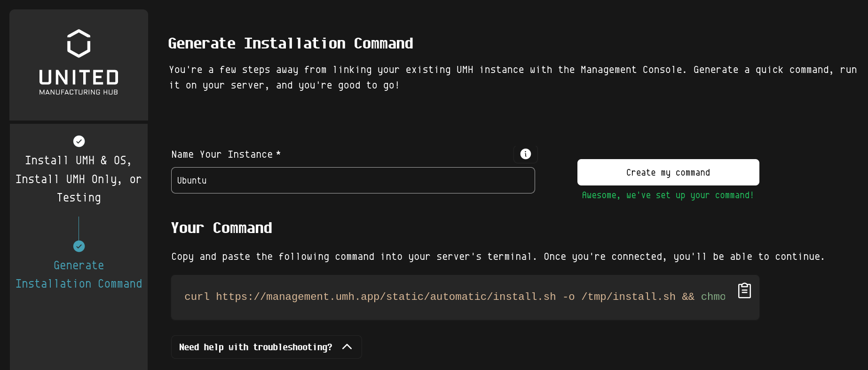The height and width of the screenshot is (370, 868).
Task: Click the UNITED wordmark text
Action: (79, 78)
